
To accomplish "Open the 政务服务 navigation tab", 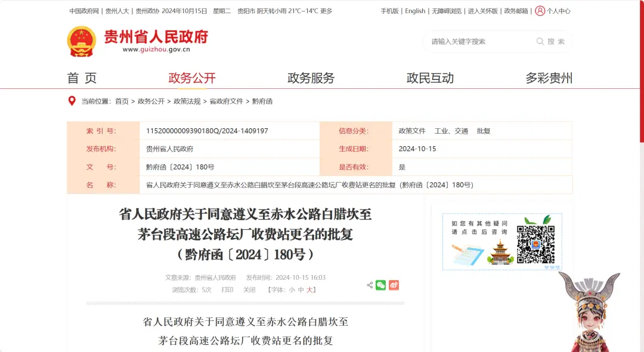I will point(311,78).
